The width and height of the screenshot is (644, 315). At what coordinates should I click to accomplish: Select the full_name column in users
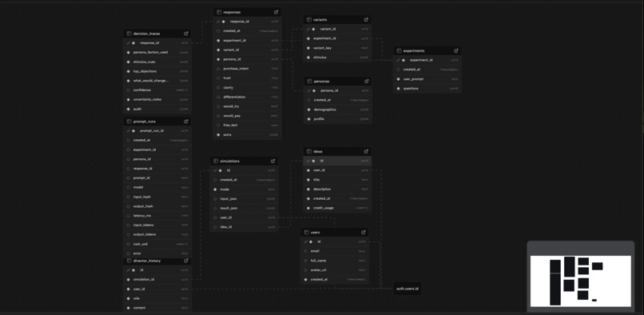334,261
